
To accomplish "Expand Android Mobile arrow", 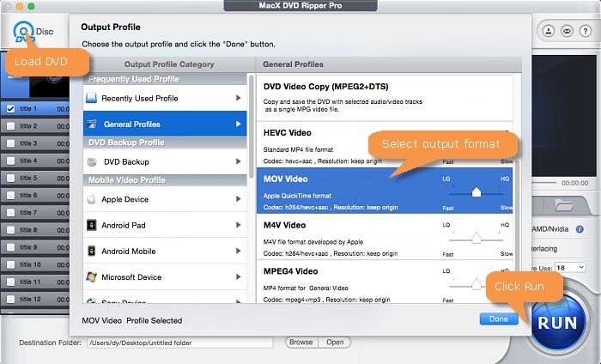I will 238,251.
